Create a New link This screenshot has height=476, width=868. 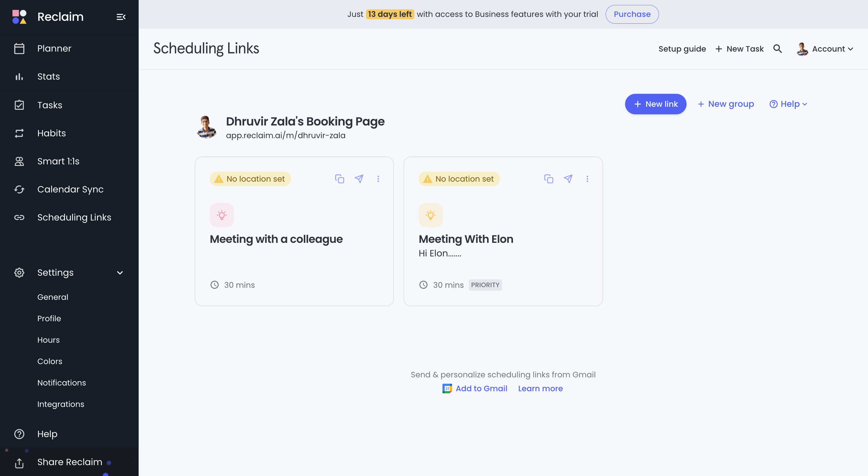coord(656,104)
